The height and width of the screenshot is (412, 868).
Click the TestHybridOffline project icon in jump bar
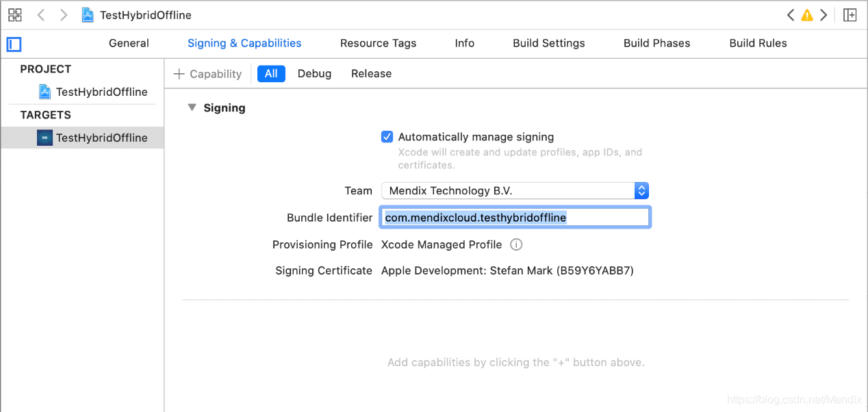click(x=88, y=15)
